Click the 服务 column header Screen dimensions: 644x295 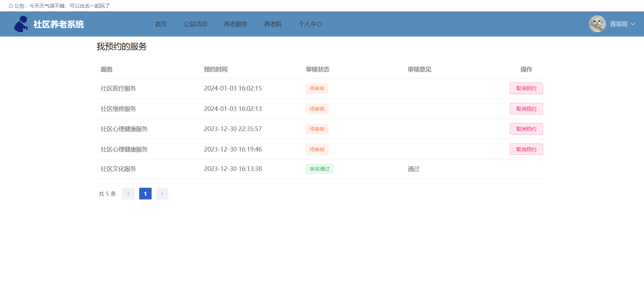click(107, 69)
